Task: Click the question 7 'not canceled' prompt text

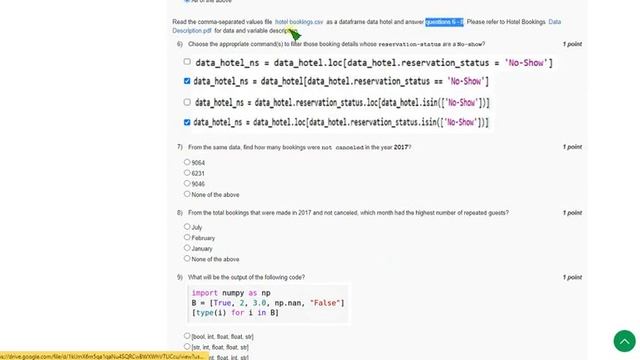Action: point(300,147)
